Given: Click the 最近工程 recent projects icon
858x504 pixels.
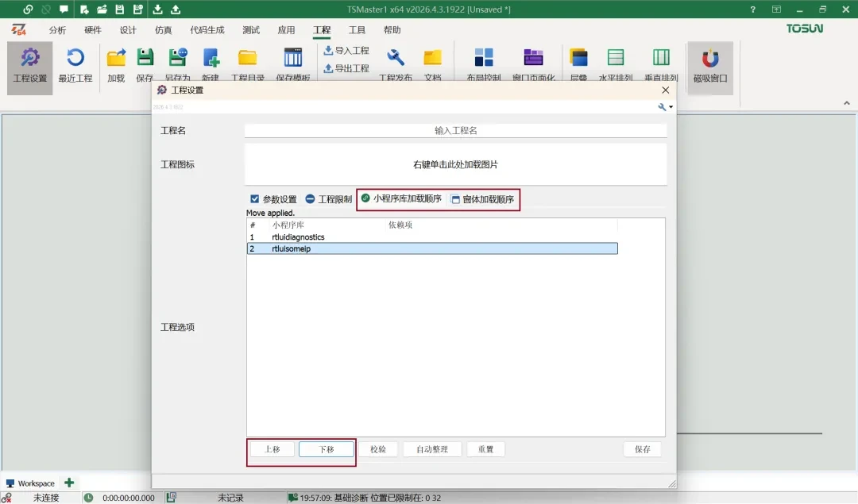Looking at the screenshot, I should [75, 63].
